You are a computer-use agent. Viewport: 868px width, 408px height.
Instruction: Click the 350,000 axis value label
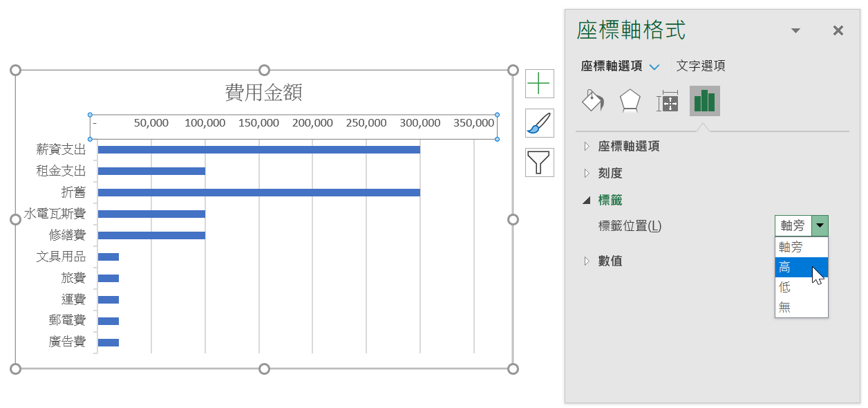click(474, 123)
